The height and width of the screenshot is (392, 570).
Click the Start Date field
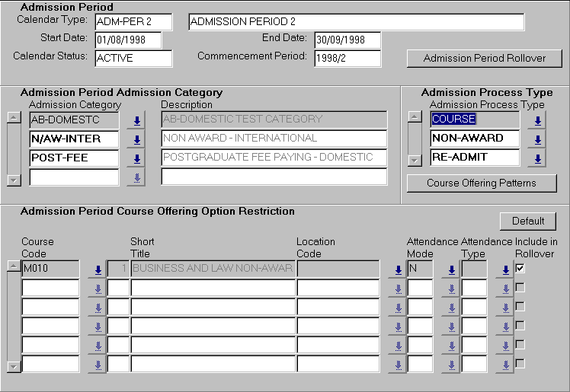[x=128, y=40]
